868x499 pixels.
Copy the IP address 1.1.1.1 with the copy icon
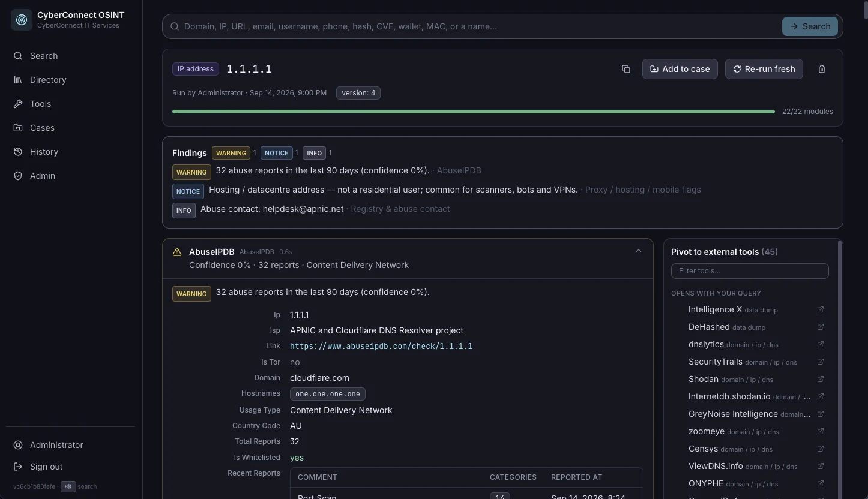pos(626,69)
